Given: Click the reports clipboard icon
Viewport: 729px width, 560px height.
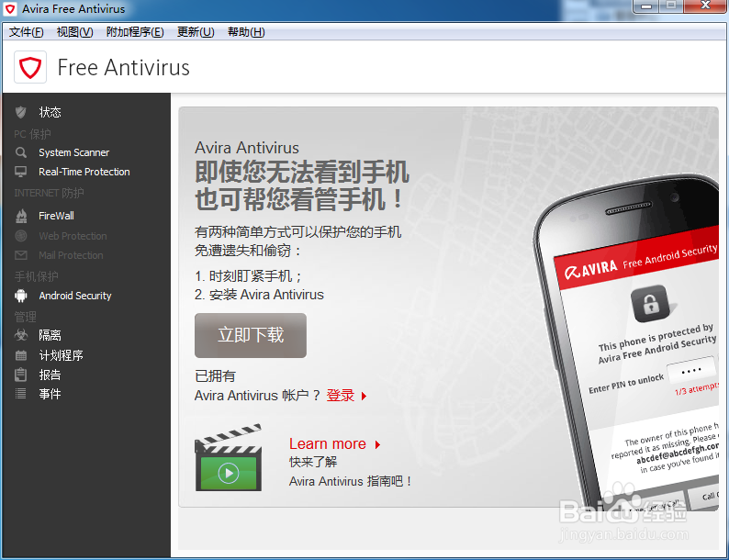Looking at the screenshot, I should 21,375.
